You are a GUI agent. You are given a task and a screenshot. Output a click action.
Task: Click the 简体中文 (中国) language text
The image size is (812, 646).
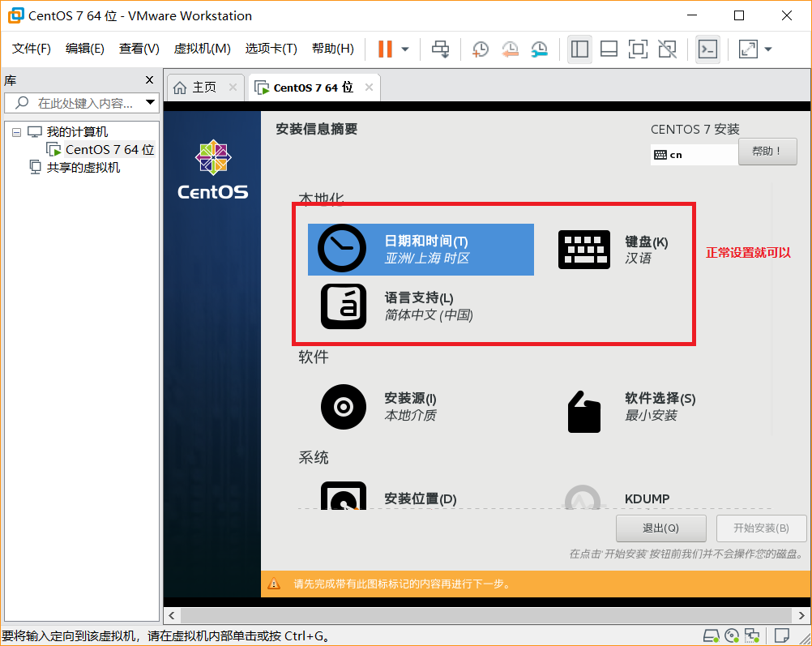(428, 315)
